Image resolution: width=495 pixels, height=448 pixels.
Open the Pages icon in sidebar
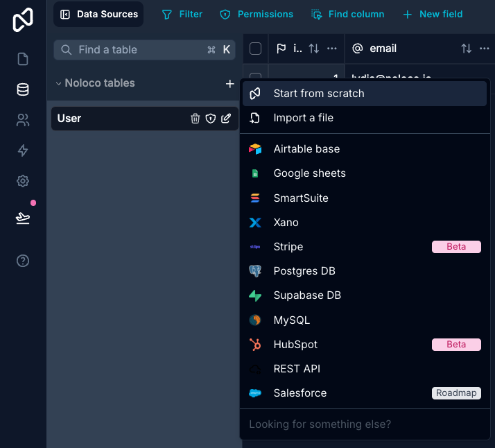(x=23, y=59)
